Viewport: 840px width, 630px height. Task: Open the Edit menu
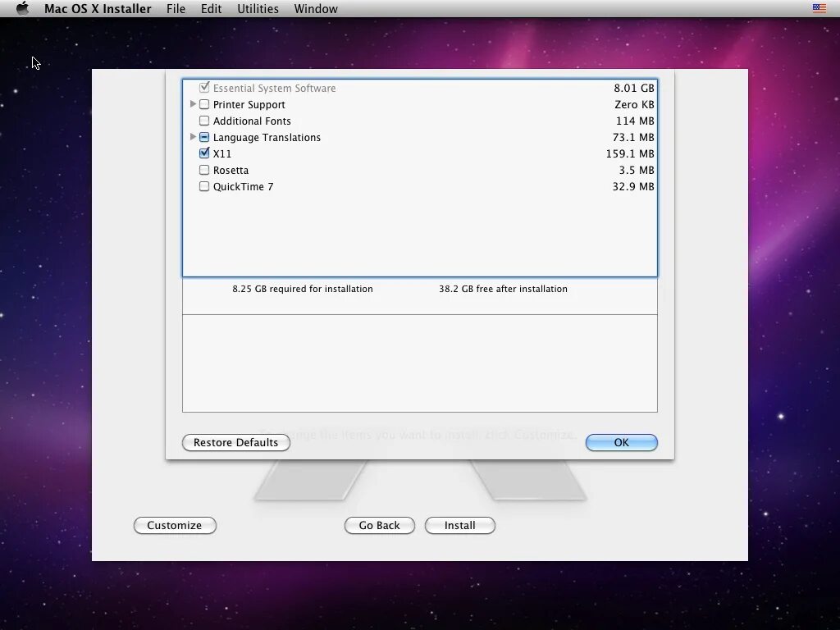(211, 8)
